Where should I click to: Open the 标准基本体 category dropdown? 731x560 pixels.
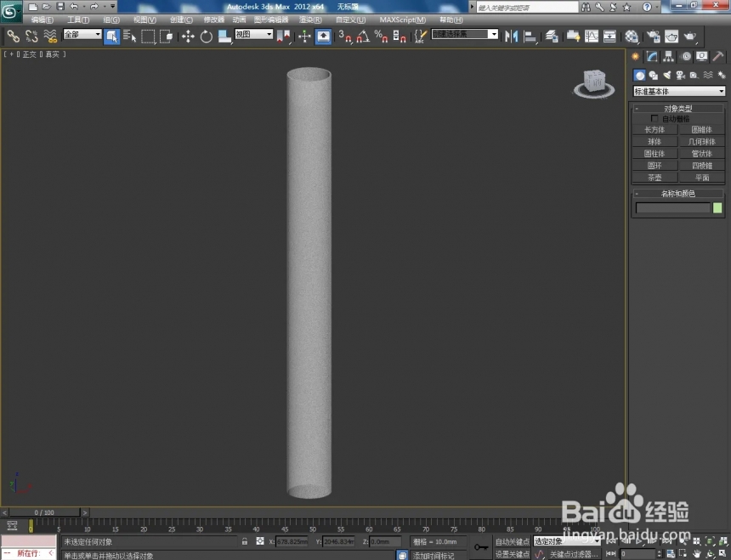(x=679, y=91)
